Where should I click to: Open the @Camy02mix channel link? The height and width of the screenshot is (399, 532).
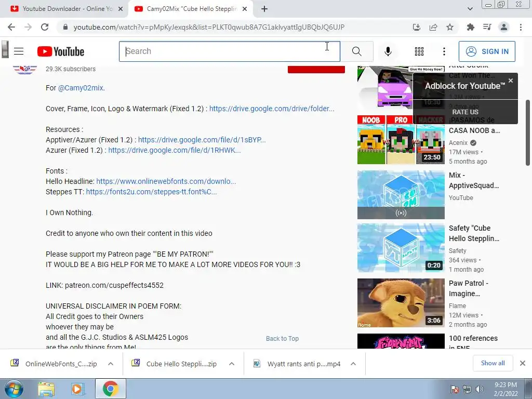[x=81, y=88]
